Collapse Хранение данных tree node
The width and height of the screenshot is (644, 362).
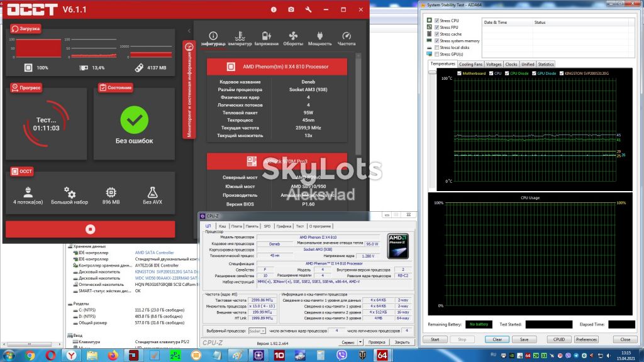70,246
